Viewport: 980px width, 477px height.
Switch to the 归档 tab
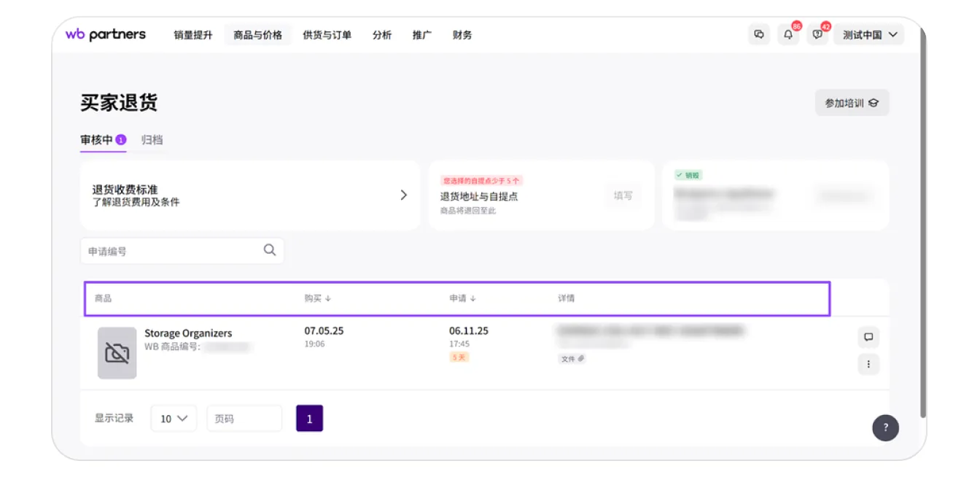coord(152,139)
